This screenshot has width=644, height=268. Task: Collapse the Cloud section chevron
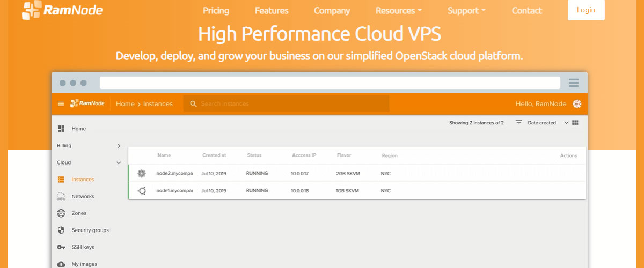(x=119, y=163)
